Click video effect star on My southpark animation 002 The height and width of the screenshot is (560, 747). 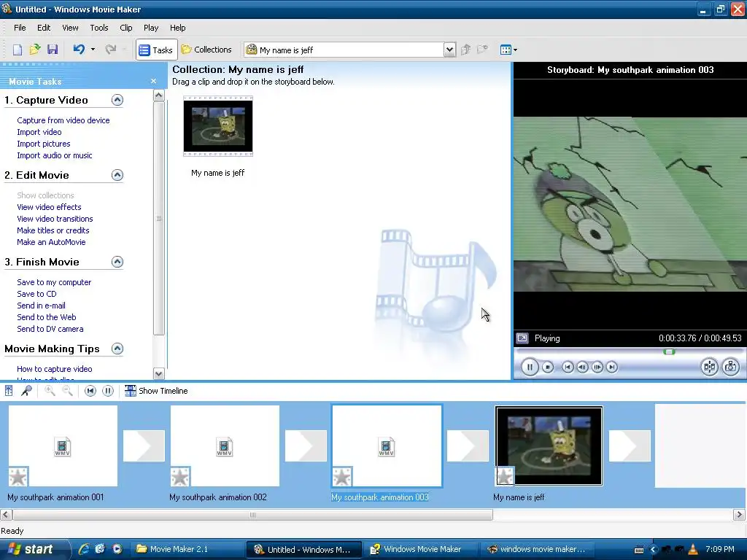(x=180, y=477)
